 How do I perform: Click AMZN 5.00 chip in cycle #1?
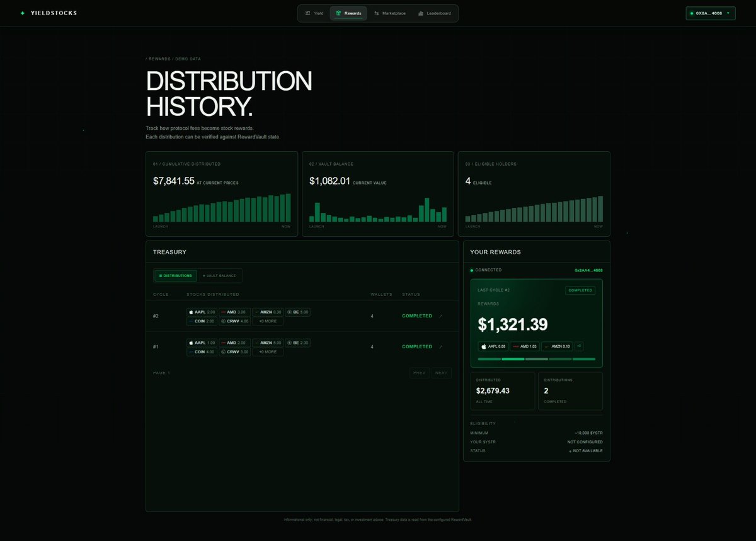(x=268, y=343)
